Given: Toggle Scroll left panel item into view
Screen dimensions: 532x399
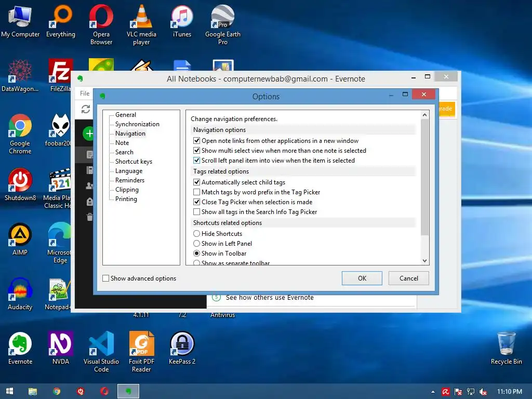Looking at the screenshot, I should [x=196, y=160].
